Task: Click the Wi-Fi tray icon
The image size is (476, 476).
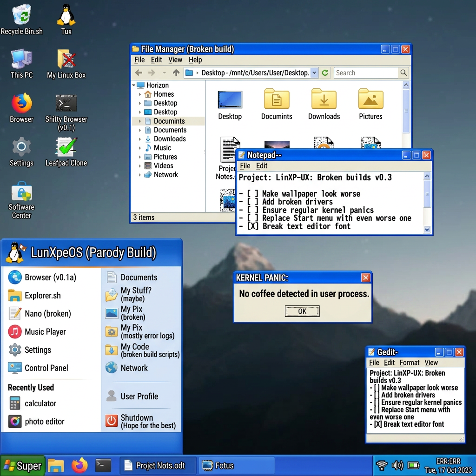Action: click(x=382, y=465)
